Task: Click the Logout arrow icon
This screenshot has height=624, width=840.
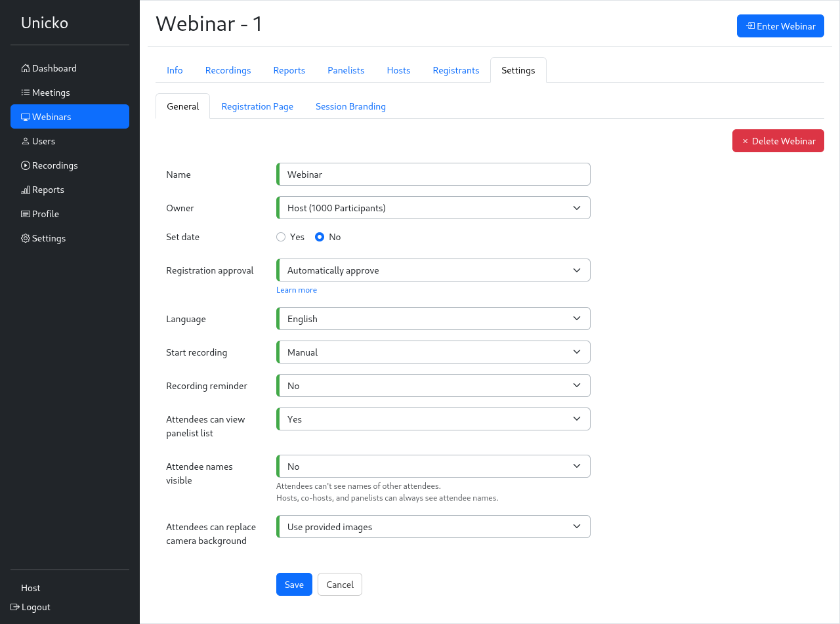Action: [x=15, y=607]
